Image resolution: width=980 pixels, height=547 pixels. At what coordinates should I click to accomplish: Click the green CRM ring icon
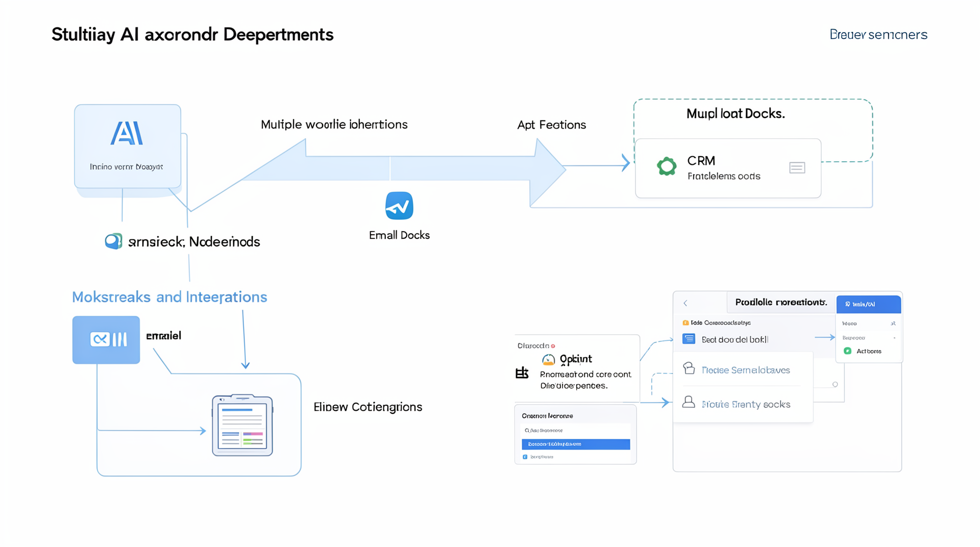(667, 166)
